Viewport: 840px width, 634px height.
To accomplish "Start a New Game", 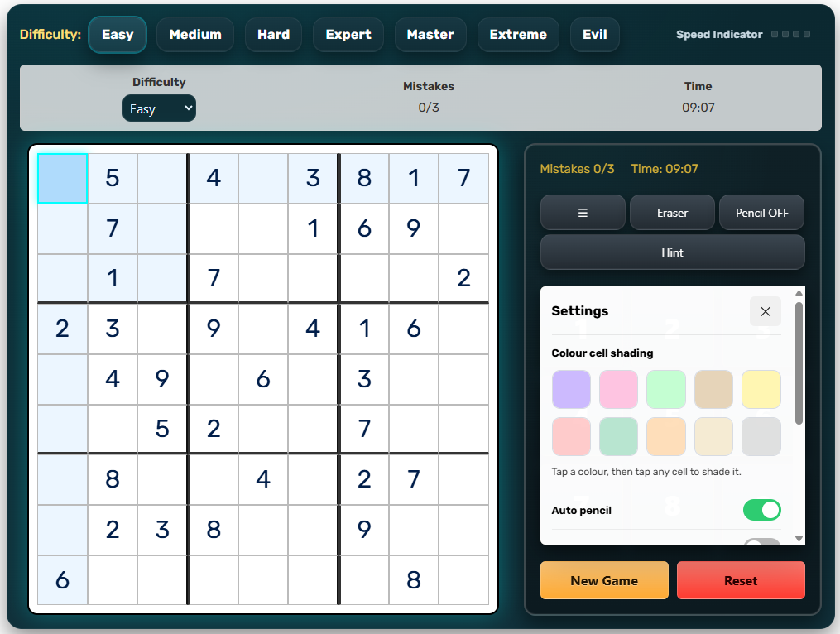I will pyautogui.click(x=604, y=580).
